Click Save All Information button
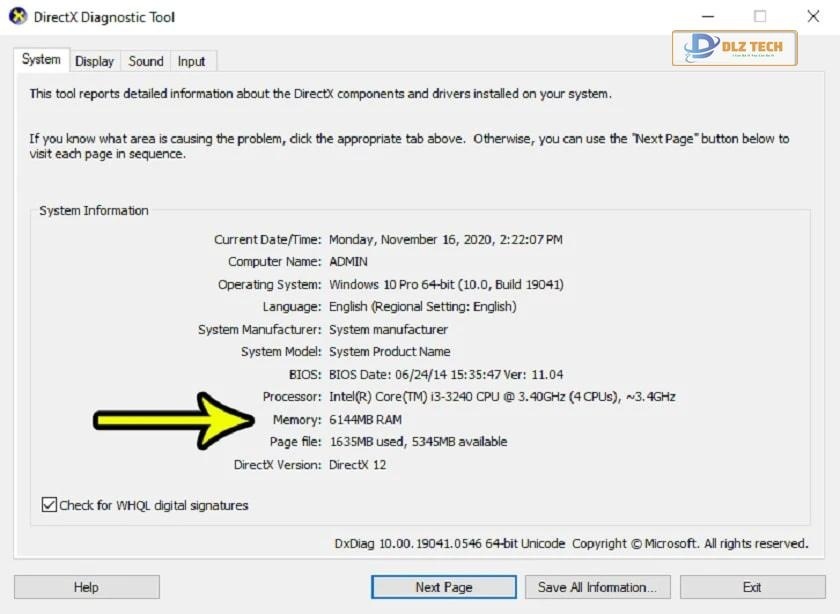 click(596, 587)
